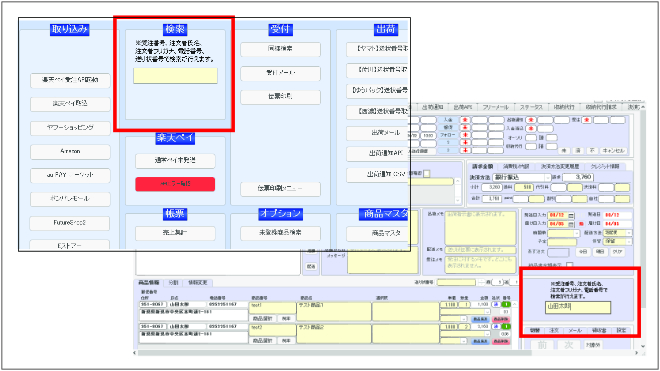Open the 情報変更 tab
Image resolution: width=660 pixels, height=371 pixels.
click(197, 283)
